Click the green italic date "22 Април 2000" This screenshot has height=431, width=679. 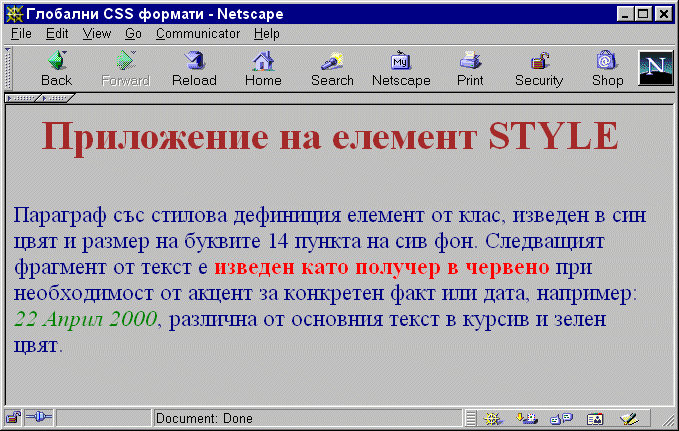pos(85,319)
